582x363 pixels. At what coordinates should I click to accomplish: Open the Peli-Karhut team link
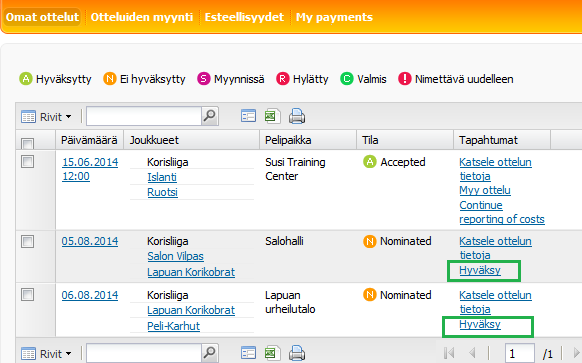(174, 326)
